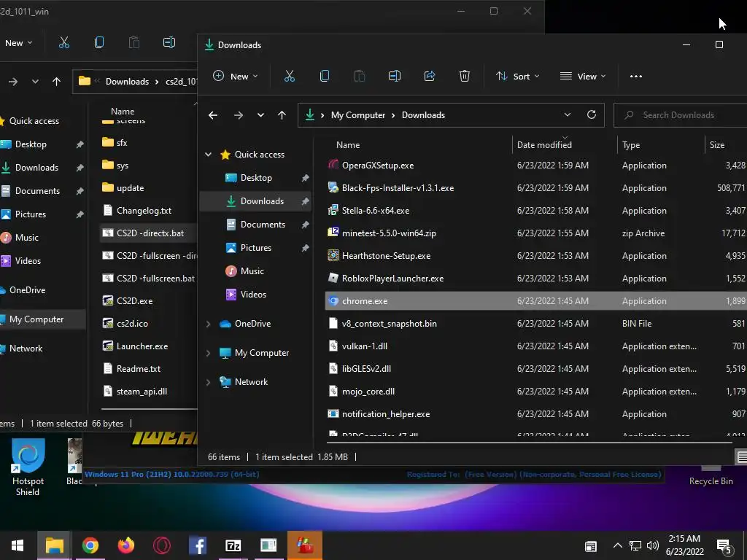
Task: Expand My Computer node in Downloads sidebar
Action: point(208,353)
